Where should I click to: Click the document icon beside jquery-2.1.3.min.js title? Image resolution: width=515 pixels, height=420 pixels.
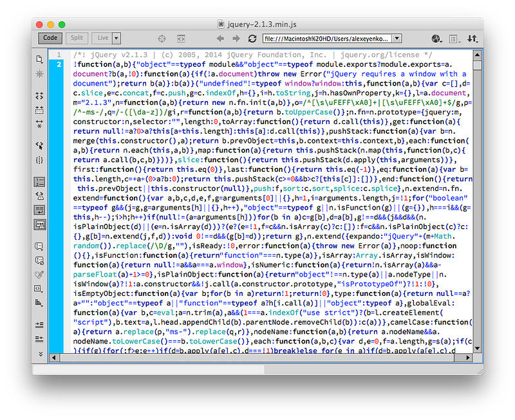coord(221,24)
